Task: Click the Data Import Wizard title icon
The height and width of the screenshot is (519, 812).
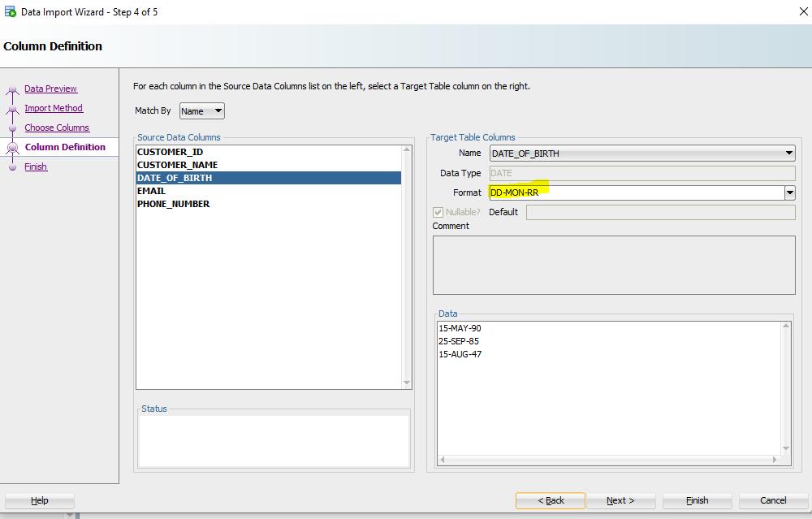Action: point(10,11)
